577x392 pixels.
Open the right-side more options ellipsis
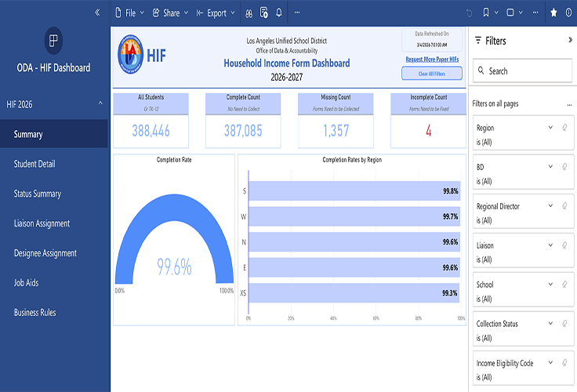pos(535,13)
